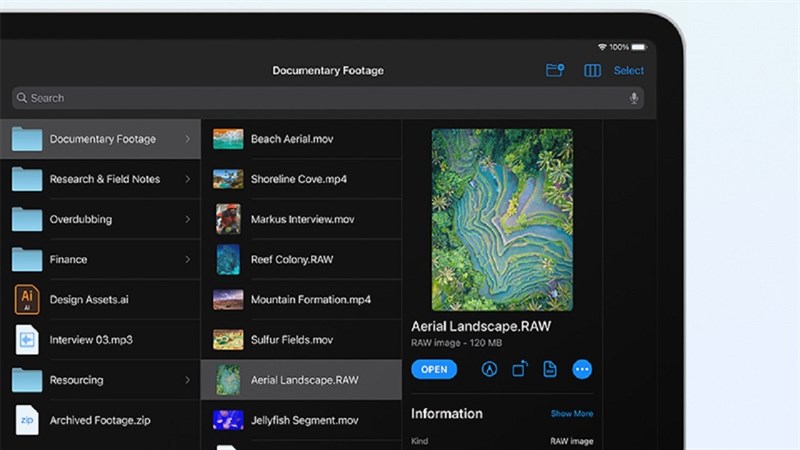Open the Documentary Footage folder icon
The height and width of the screenshot is (450, 800).
27,139
